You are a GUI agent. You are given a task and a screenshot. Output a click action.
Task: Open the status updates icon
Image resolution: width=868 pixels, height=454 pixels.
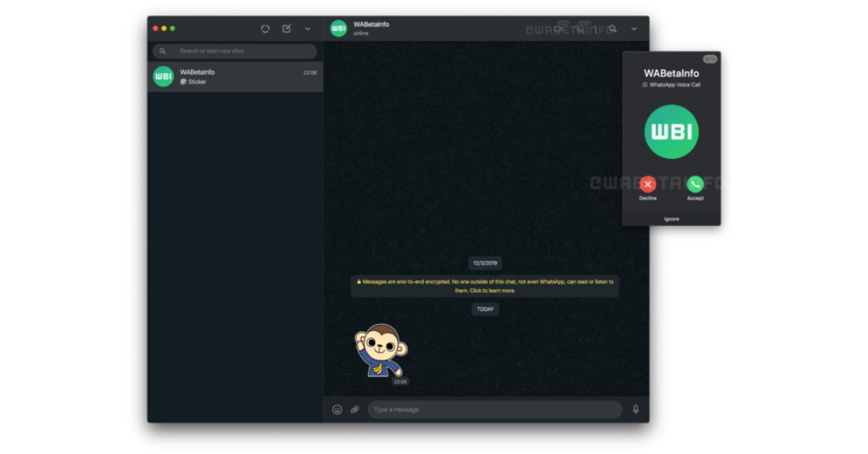pos(265,29)
